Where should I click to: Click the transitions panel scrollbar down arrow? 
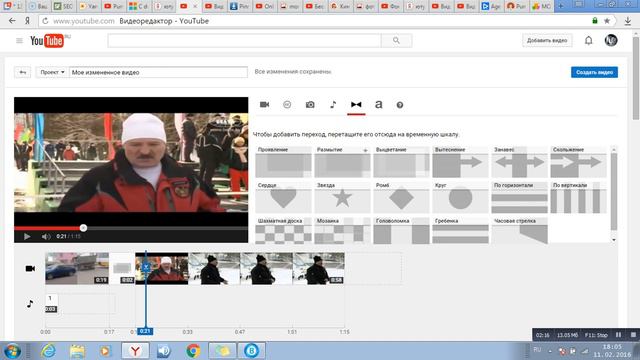613,240
